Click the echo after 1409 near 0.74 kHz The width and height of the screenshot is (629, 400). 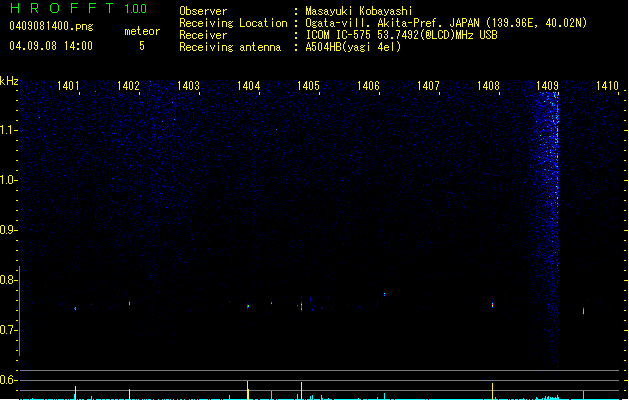(583, 311)
